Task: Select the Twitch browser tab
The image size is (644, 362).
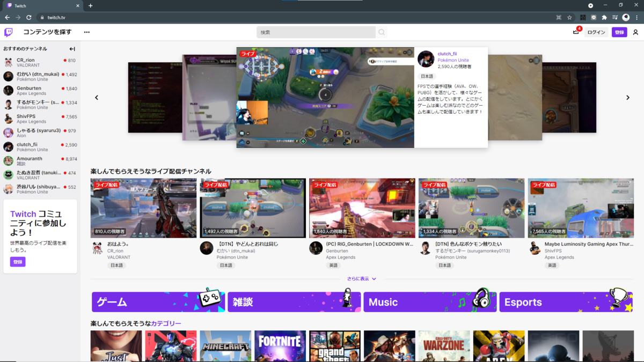Action: tap(42, 5)
